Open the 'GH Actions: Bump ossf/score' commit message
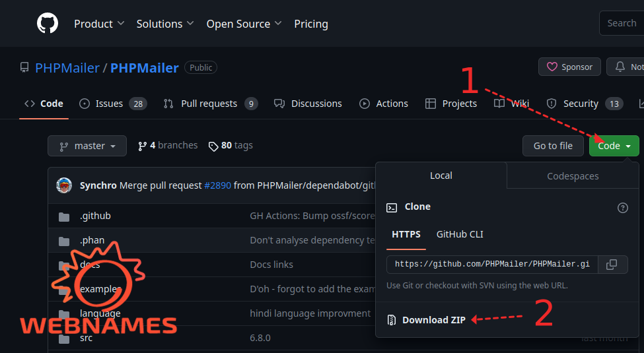 pyautogui.click(x=312, y=216)
